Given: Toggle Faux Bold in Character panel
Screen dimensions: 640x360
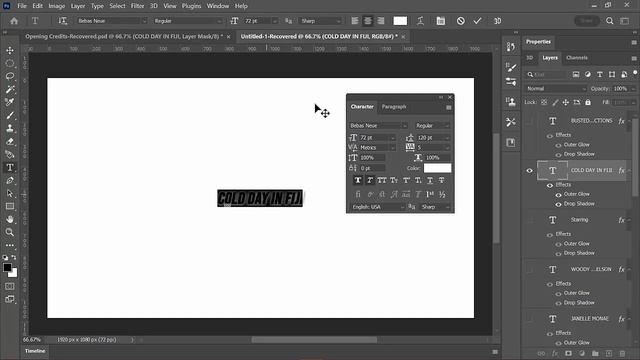Looking at the screenshot, I should pyautogui.click(x=358, y=180).
